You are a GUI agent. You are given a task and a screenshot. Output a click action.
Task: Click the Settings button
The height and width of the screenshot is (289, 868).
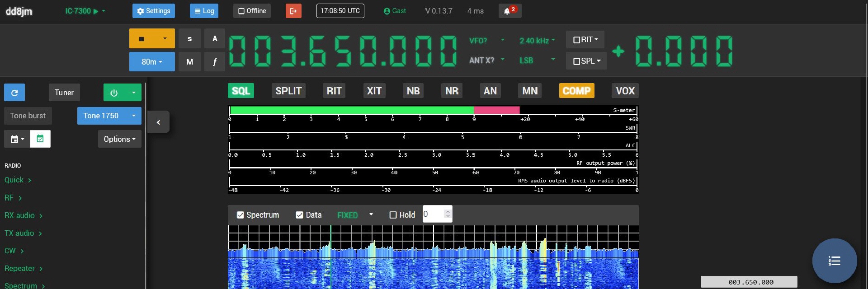153,11
